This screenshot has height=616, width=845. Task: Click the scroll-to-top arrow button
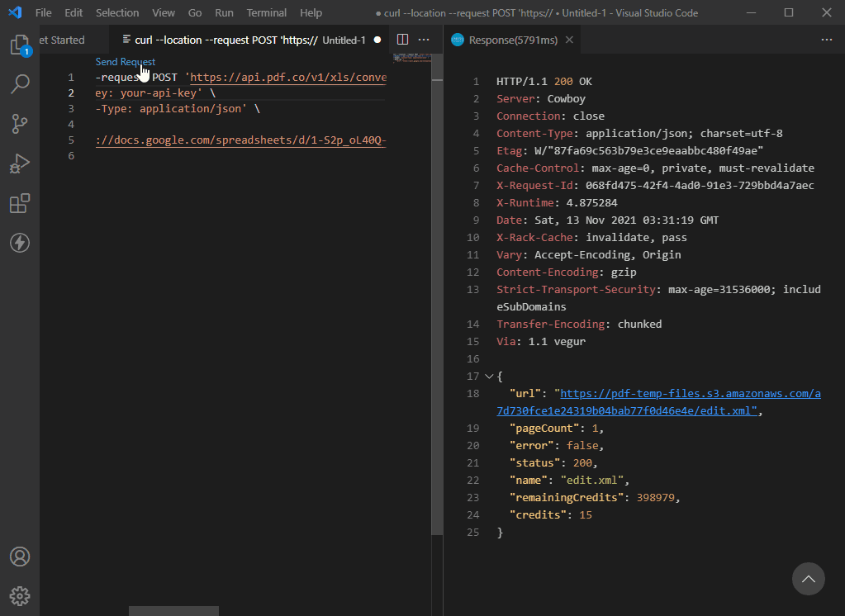click(808, 579)
